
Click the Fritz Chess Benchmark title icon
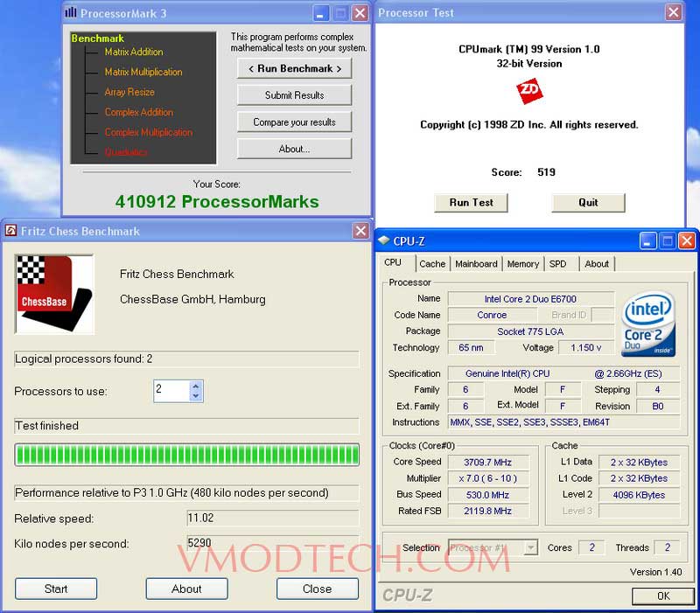click(10, 231)
